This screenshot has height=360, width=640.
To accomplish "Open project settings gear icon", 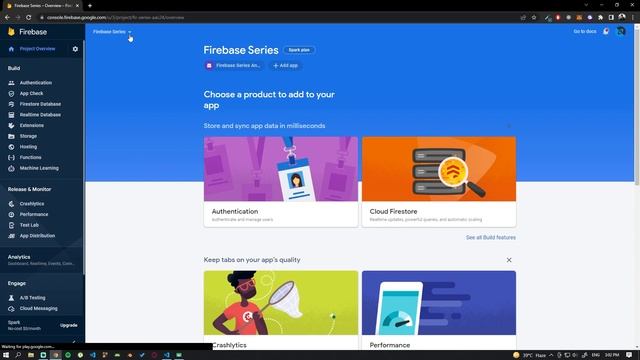I will point(75,49).
